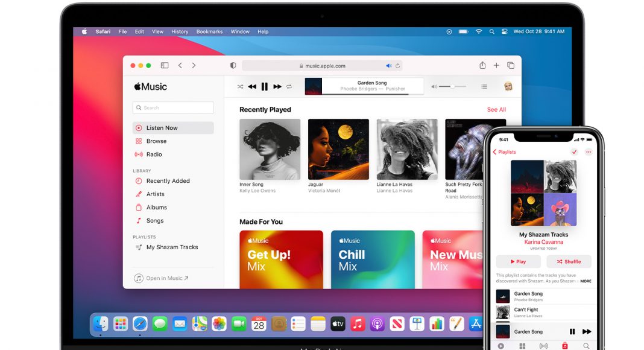Image resolution: width=644 pixels, height=350 pixels.
Task: Open the account profile avatar
Action: (508, 86)
